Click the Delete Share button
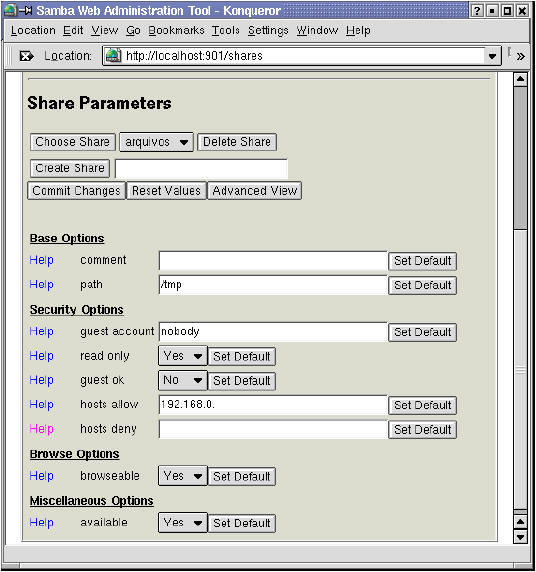 click(x=237, y=142)
